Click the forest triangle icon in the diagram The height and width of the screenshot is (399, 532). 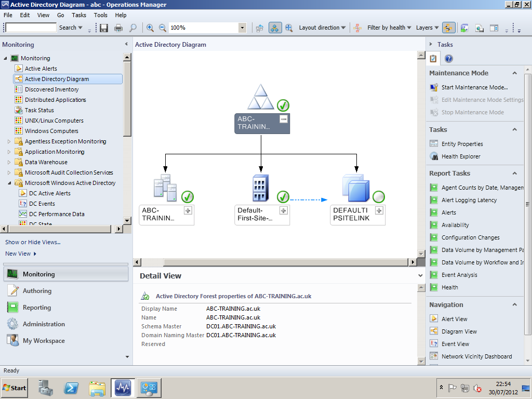tap(261, 97)
